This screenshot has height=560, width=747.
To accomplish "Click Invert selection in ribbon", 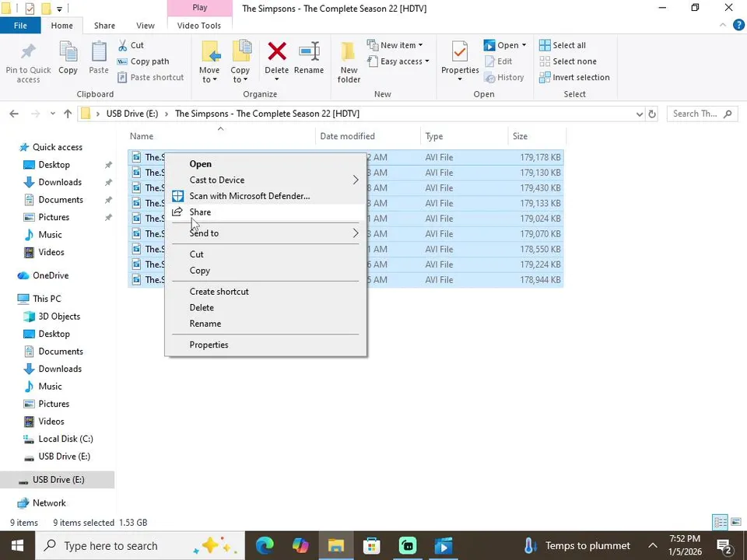I will pos(574,77).
